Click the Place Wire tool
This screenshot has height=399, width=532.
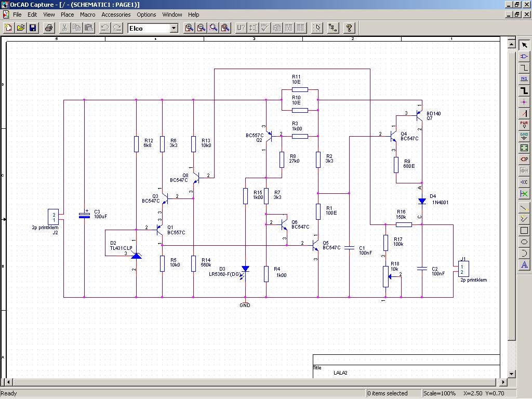(x=524, y=68)
